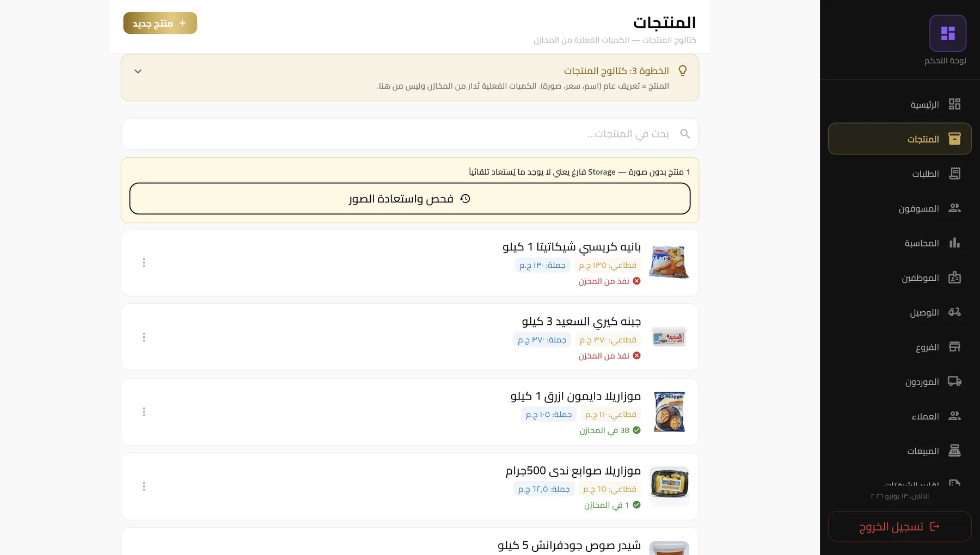Open الرئيسية home from the sidebar
Viewport: 980px width, 555px height.
coord(900,104)
